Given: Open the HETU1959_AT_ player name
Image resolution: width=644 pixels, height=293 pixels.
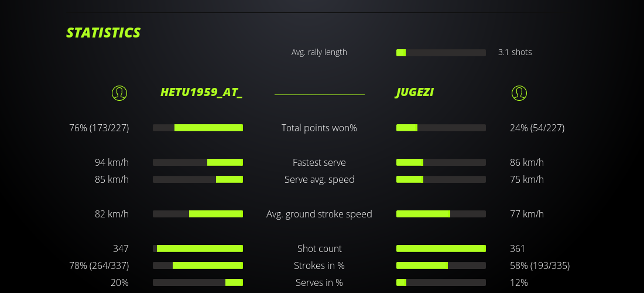Looking at the screenshot, I should 201,93.
